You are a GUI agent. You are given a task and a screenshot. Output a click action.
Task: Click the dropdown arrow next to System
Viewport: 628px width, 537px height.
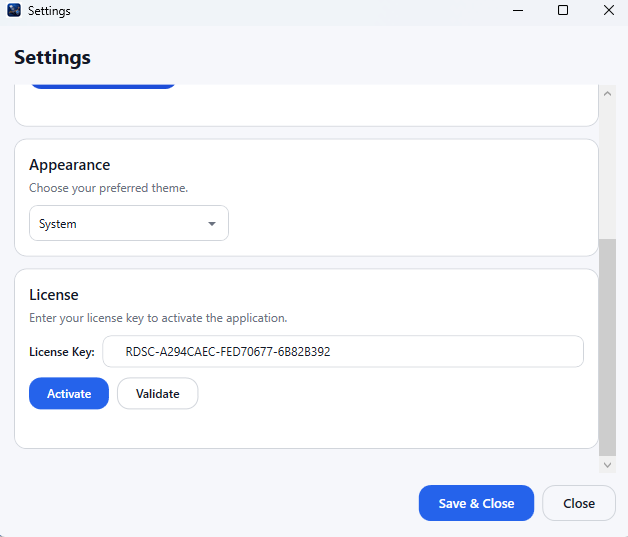(212, 223)
